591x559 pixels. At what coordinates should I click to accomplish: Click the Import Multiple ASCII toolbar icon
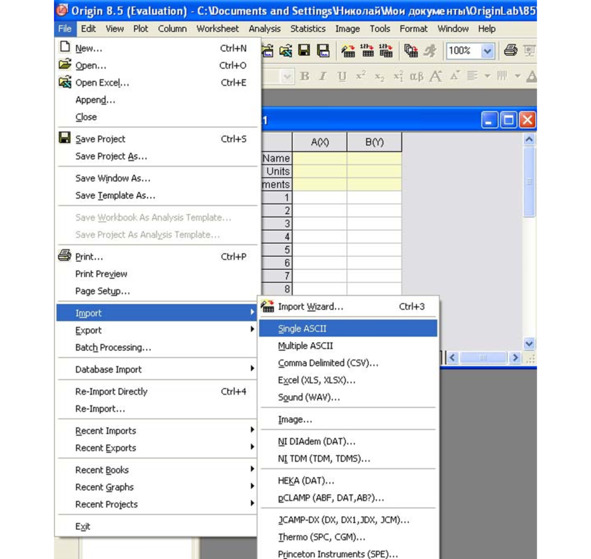pos(386,51)
